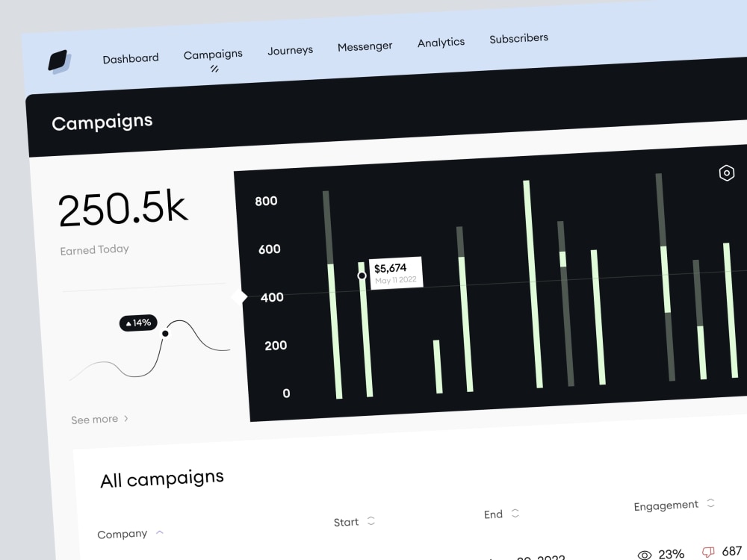Click the eye views icon beside 23%
This screenshot has width=747, height=560.
tap(644, 555)
